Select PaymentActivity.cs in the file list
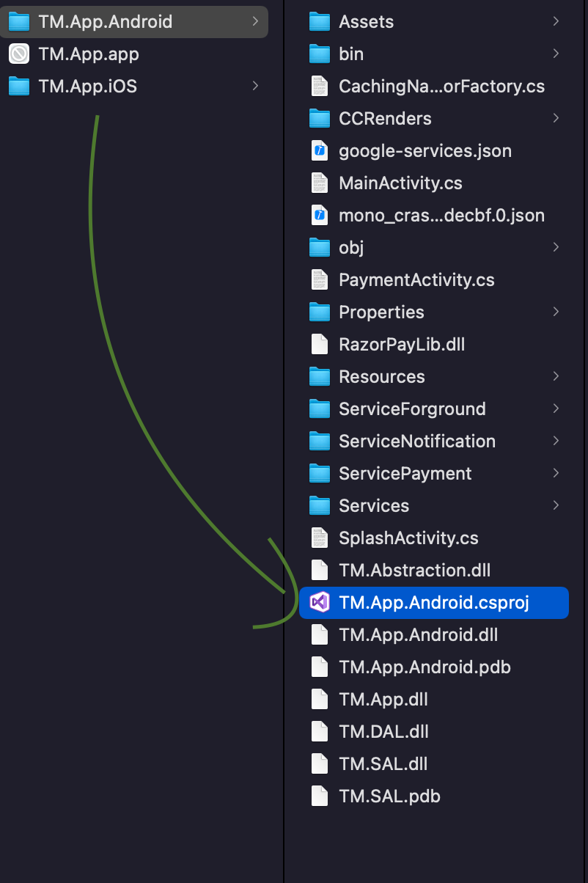Viewport: 588px width, 883px height. (416, 279)
